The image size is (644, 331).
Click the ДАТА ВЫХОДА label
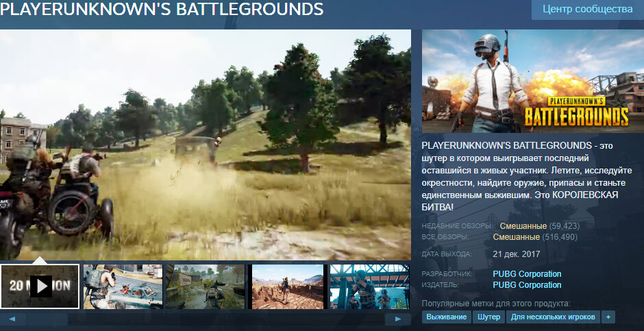pos(447,255)
